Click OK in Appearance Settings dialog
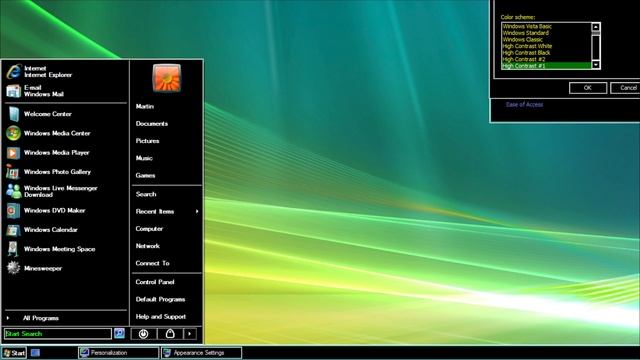This screenshot has width=640, height=360. coord(588,88)
